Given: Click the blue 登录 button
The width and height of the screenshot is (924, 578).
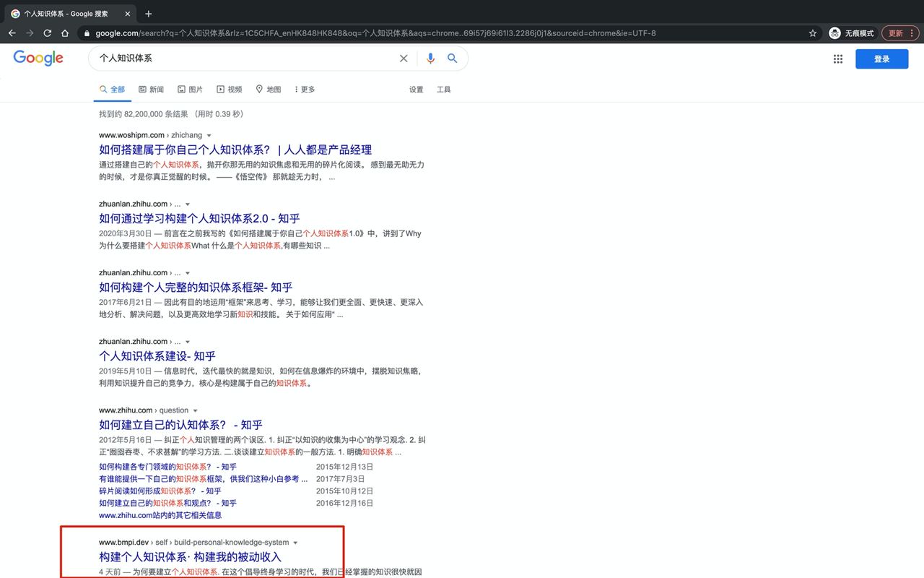Looking at the screenshot, I should (881, 59).
